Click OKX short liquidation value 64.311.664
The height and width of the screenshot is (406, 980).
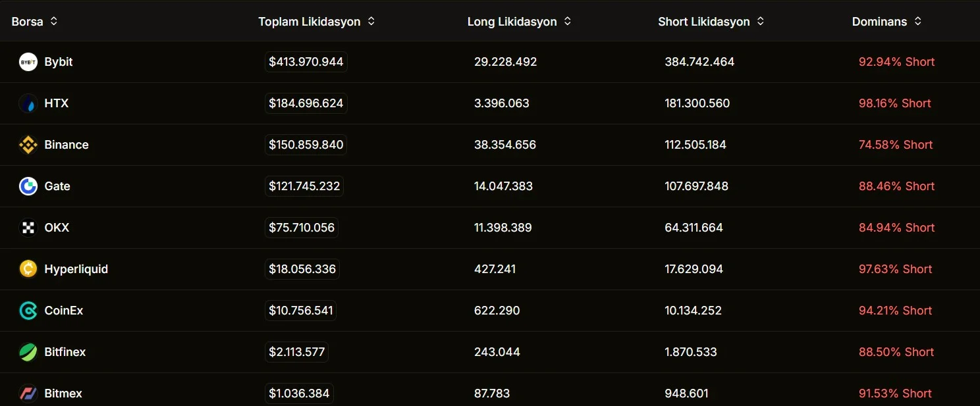(x=694, y=228)
